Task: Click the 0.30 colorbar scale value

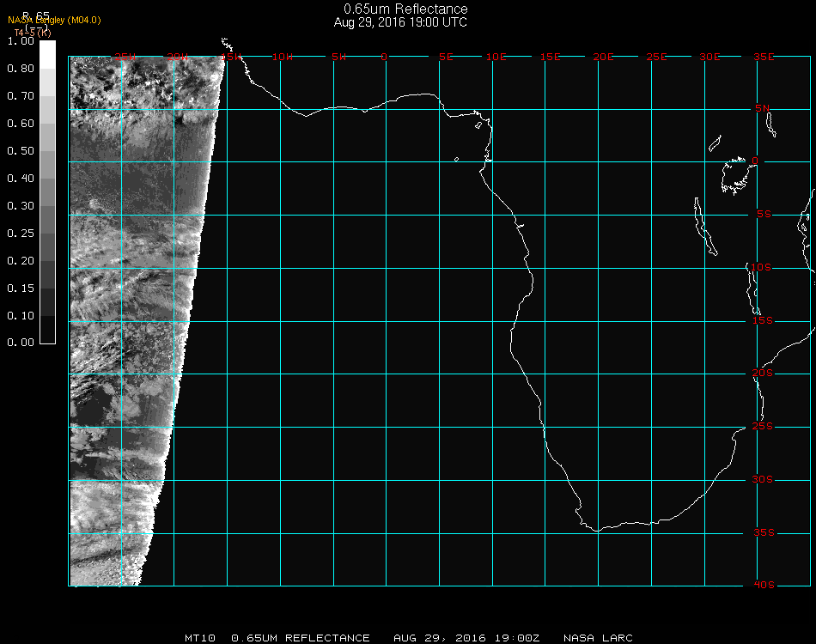Action: click(21, 206)
